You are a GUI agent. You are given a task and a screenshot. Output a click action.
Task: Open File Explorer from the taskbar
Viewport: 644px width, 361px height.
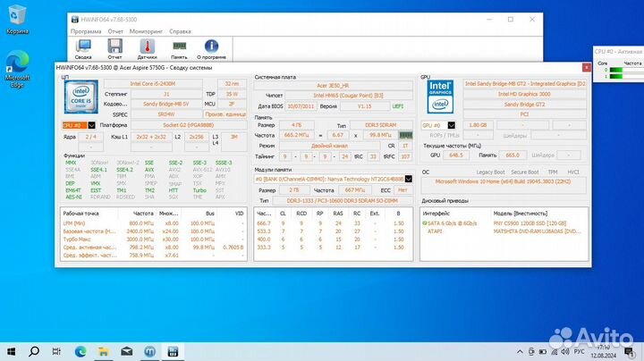pyautogui.click(x=104, y=351)
